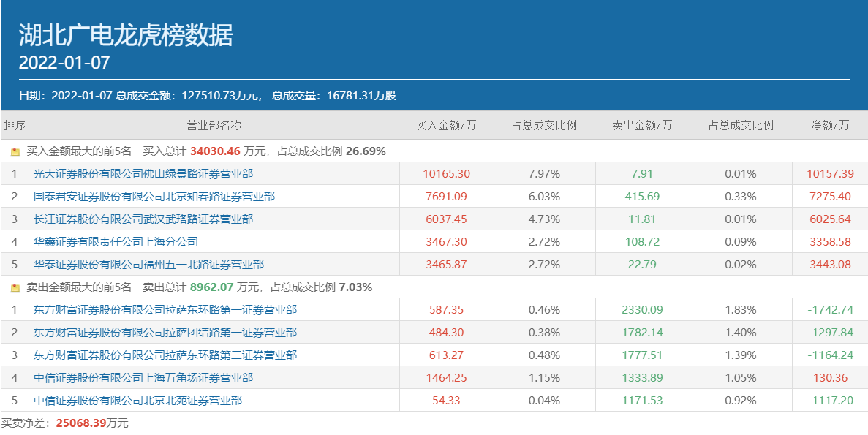Open 光大证券佛山绿景路证券营业部 link
The width and height of the screenshot is (868, 435).
point(143,174)
